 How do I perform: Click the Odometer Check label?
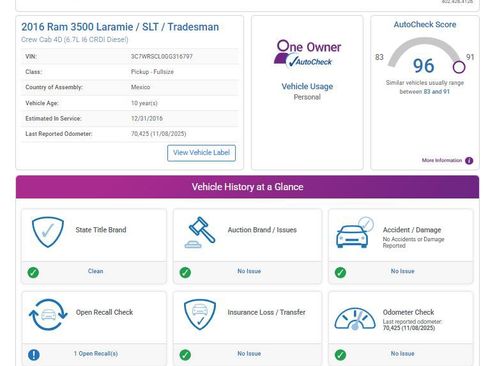click(x=408, y=312)
